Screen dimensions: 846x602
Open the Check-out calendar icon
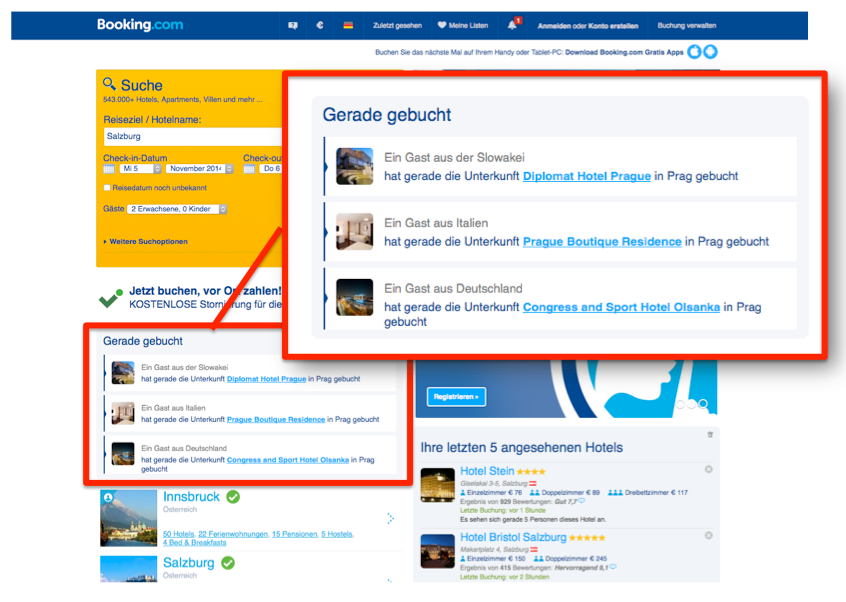click(249, 169)
